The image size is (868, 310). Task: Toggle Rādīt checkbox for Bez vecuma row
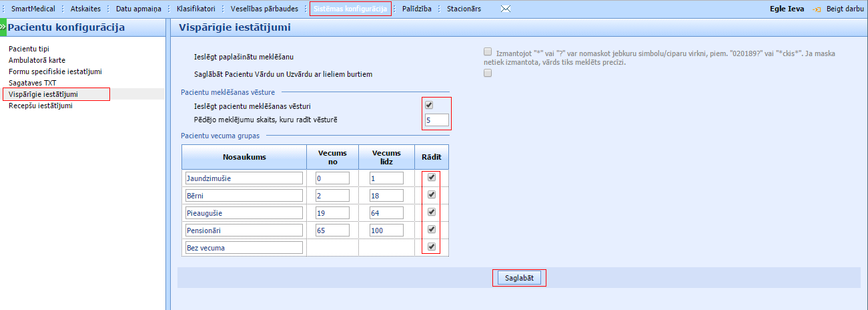432,247
